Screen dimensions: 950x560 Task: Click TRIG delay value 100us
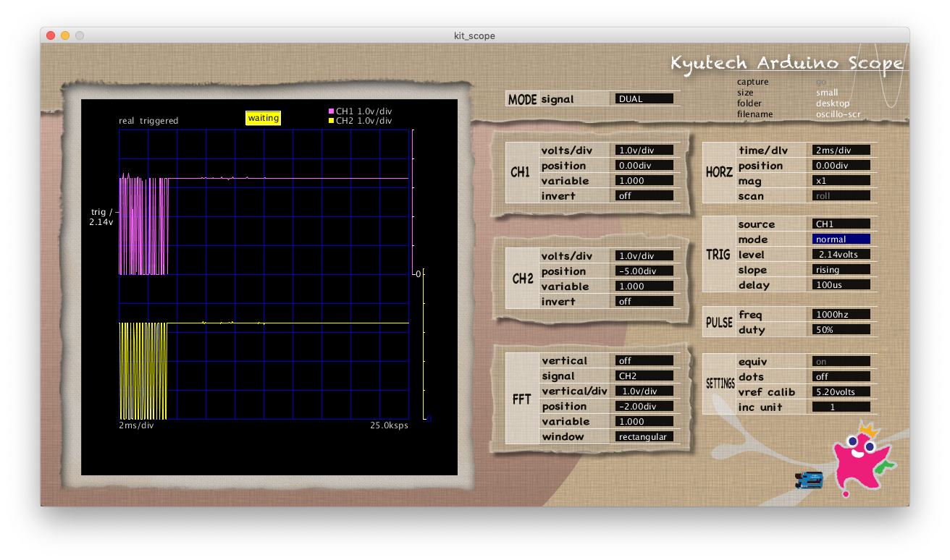(841, 285)
